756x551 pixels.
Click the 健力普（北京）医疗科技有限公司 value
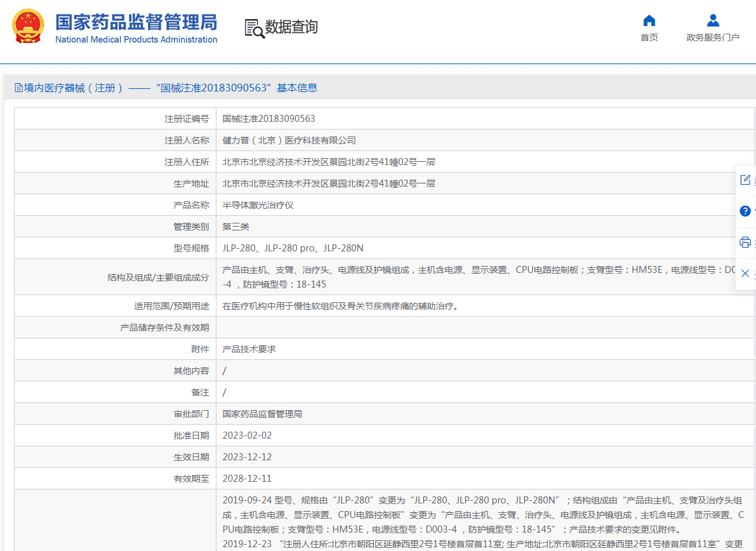(x=289, y=140)
